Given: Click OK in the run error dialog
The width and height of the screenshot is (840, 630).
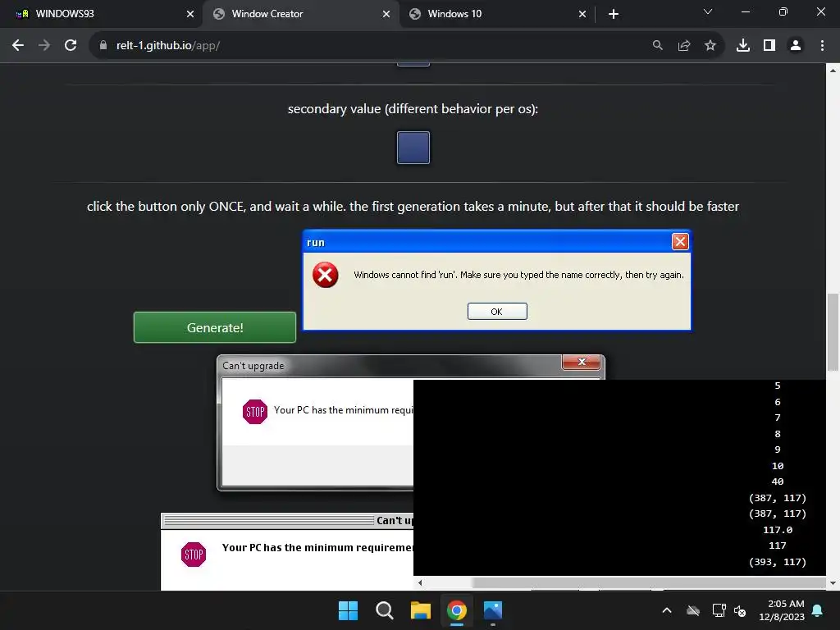Looking at the screenshot, I should coord(497,311).
